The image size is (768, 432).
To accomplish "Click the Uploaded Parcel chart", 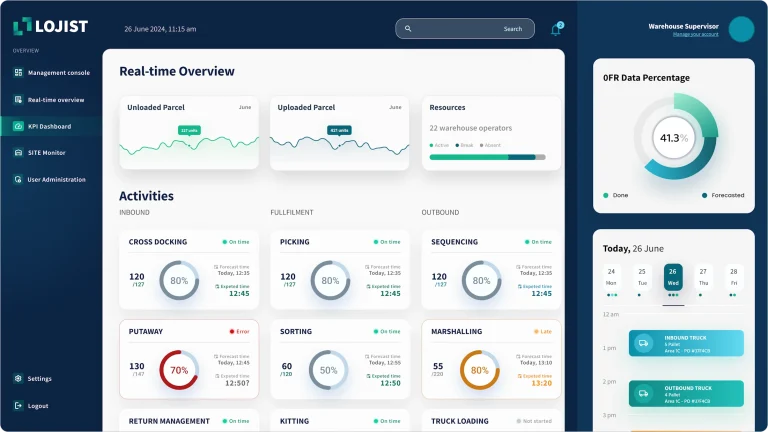I will pos(339,144).
